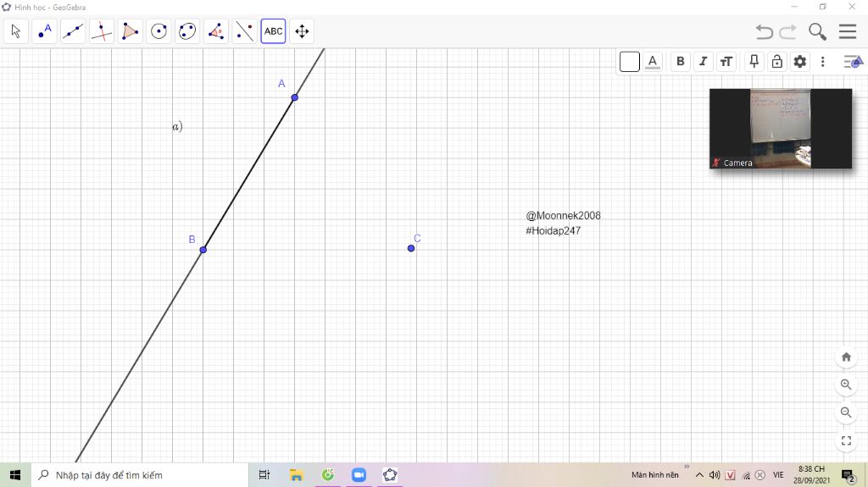Toggle the fix object lock
The width and height of the screenshot is (868, 487).
(x=777, y=62)
